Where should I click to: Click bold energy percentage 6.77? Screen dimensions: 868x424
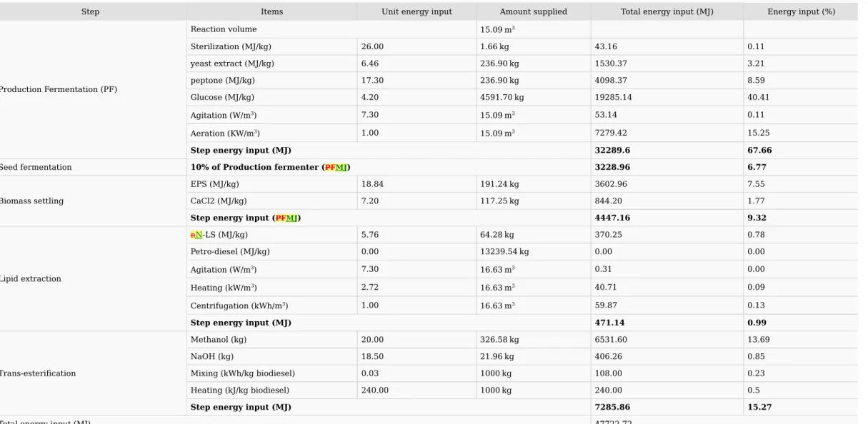(x=757, y=167)
